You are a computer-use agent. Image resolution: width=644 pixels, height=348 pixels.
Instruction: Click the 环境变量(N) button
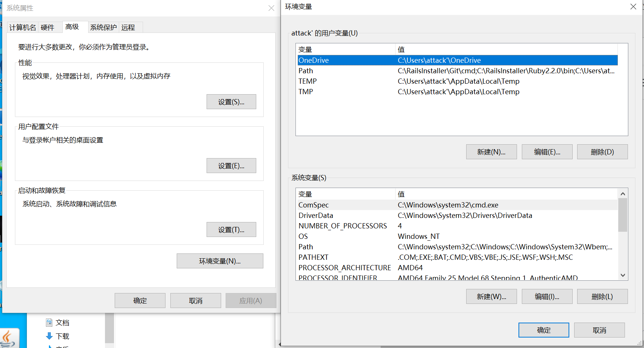(220, 261)
